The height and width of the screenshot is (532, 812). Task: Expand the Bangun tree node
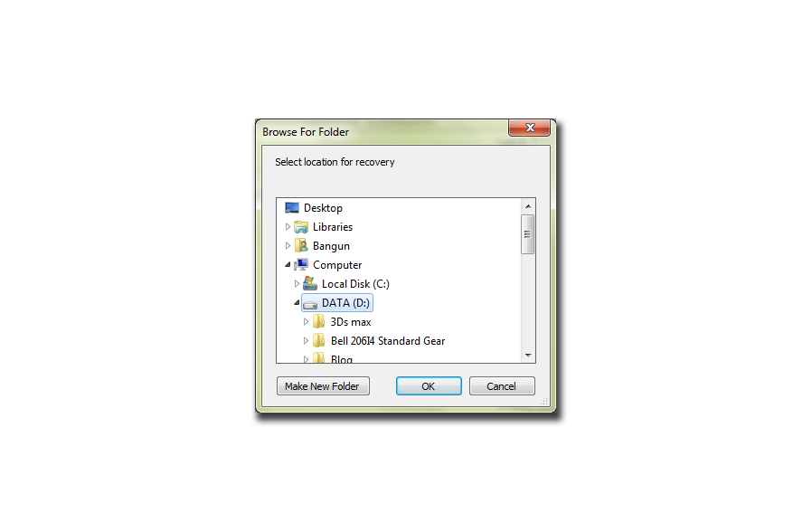288,245
